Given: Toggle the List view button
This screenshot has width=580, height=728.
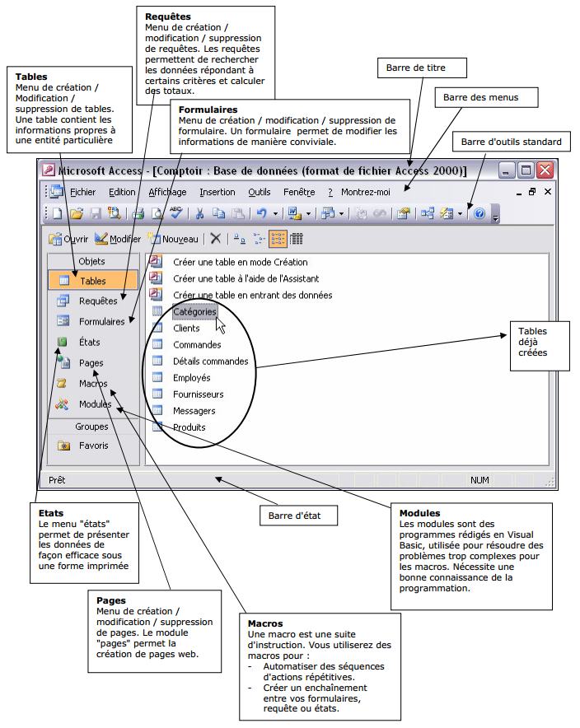Looking at the screenshot, I should pos(278,239).
